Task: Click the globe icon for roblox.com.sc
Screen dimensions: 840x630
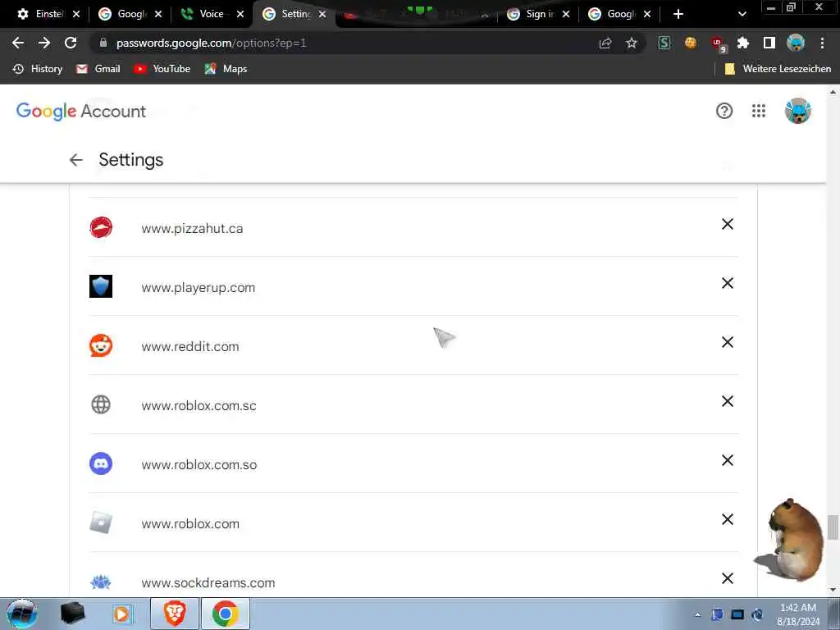Action: coord(101,404)
